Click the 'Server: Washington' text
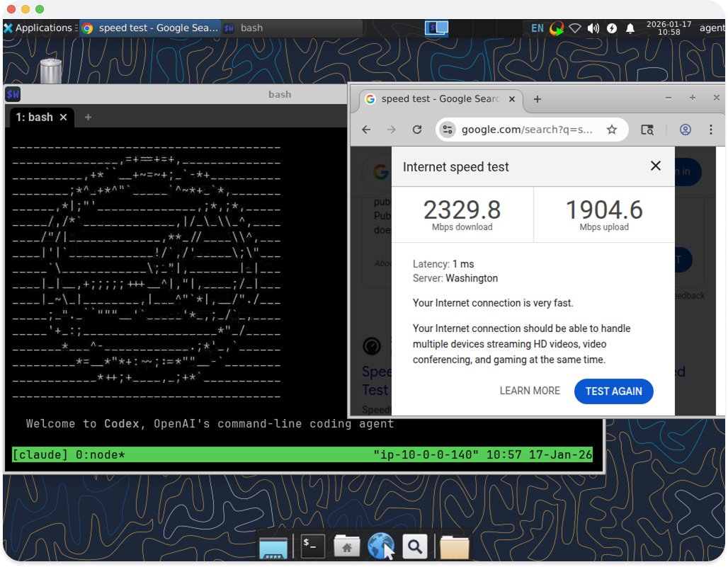 [455, 278]
